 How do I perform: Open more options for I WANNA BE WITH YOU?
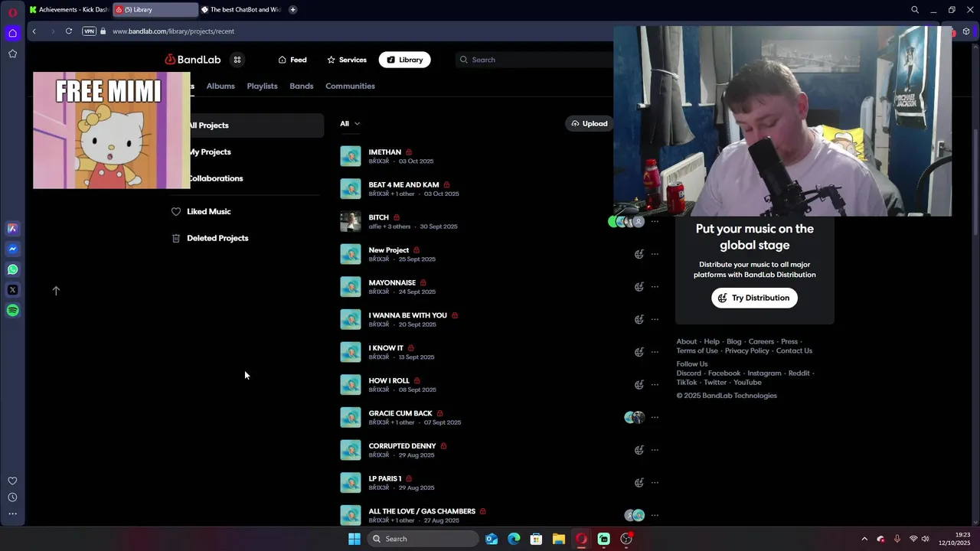[655, 320]
